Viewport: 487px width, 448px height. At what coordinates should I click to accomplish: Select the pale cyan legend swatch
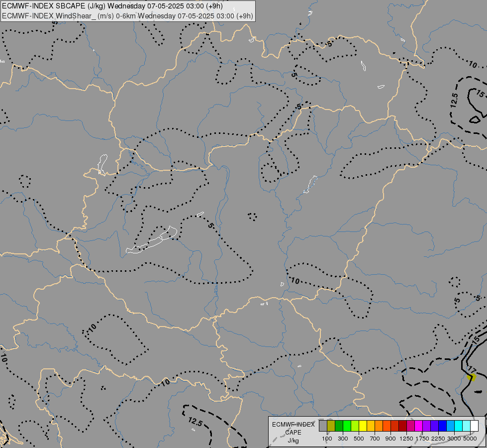click(x=467, y=426)
